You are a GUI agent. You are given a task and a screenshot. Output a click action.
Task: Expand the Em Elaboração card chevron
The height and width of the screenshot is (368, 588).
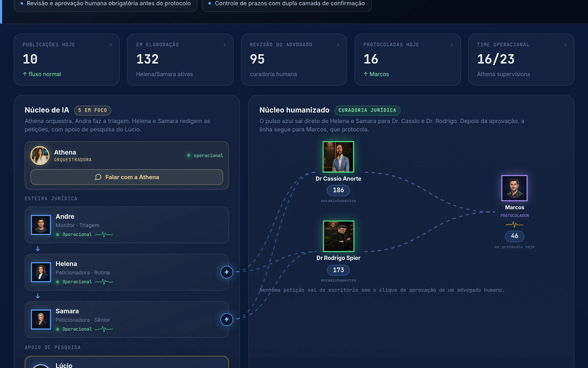coord(224,45)
